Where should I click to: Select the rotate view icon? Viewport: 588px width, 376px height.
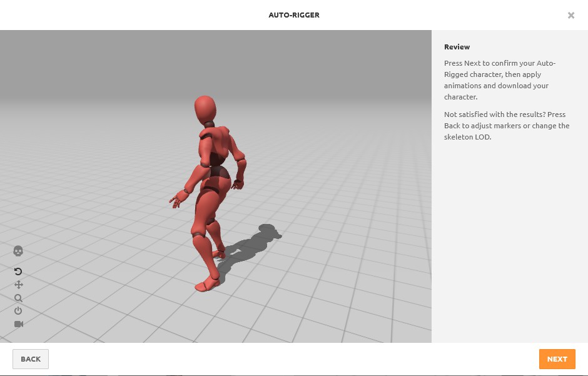[x=18, y=272]
